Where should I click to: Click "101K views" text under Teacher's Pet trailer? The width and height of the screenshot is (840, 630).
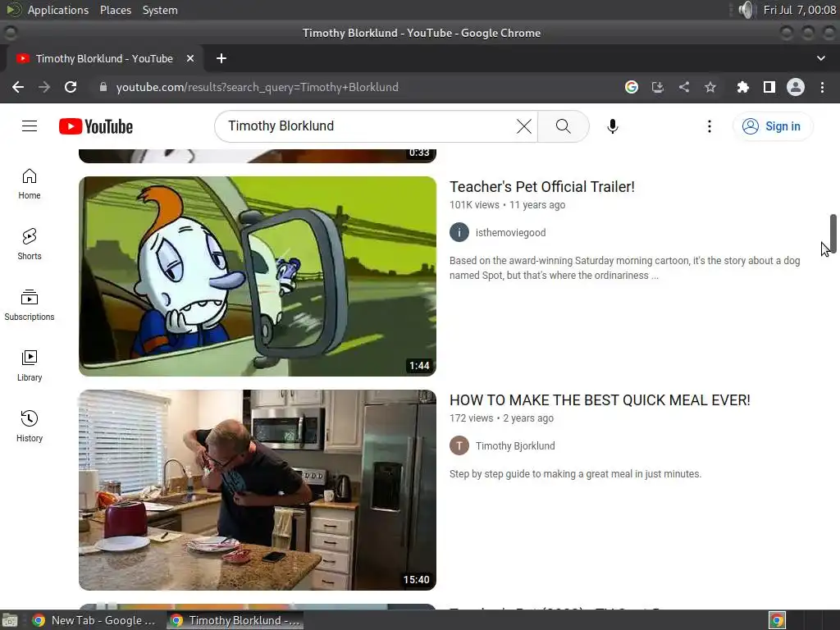(474, 204)
